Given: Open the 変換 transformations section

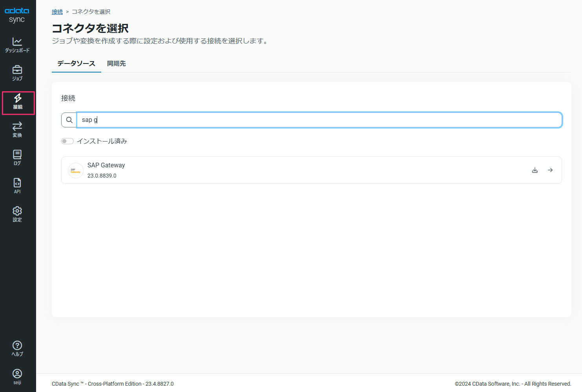Looking at the screenshot, I should click(x=17, y=130).
